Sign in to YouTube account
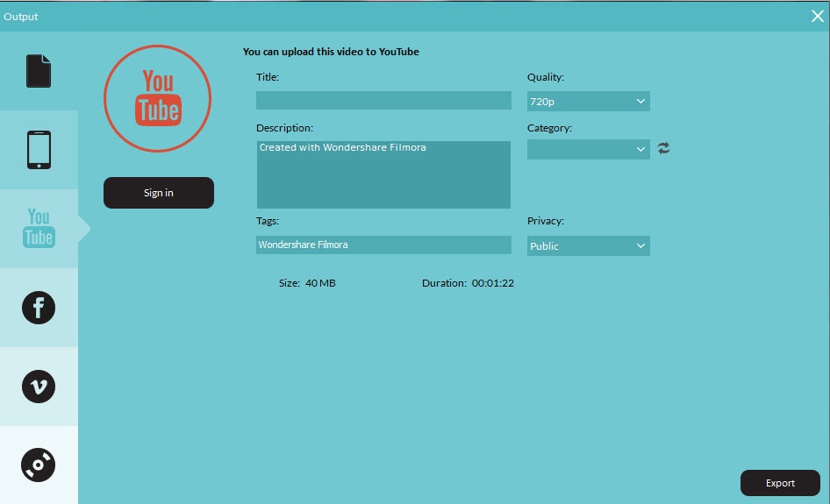 (x=159, y=193)
